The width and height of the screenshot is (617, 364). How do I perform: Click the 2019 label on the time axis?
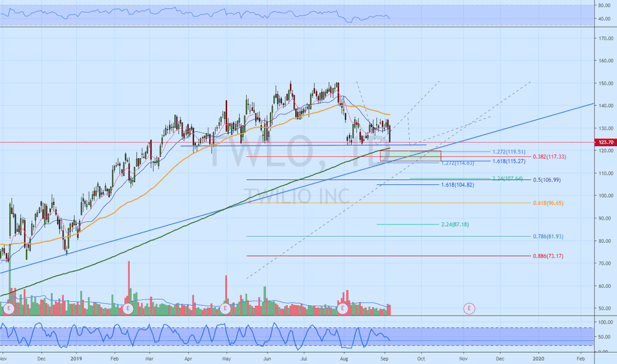point(76,359)
